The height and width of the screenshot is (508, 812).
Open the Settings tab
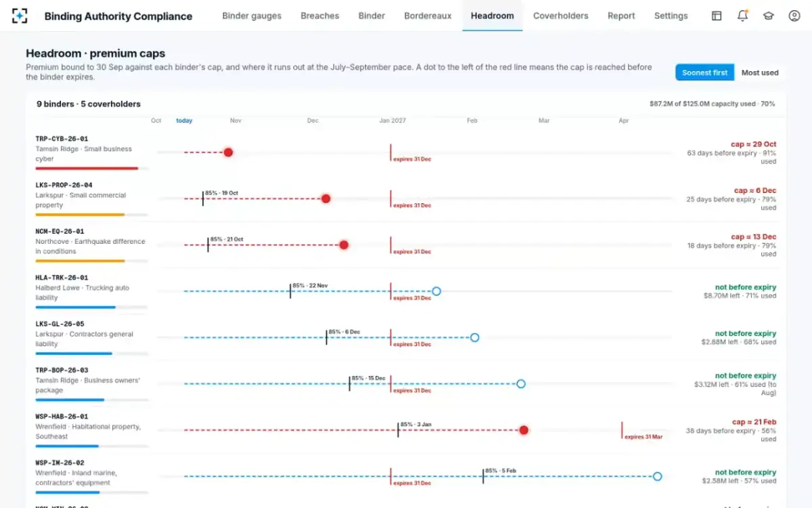pyautogui.click(x=671, y=16)
